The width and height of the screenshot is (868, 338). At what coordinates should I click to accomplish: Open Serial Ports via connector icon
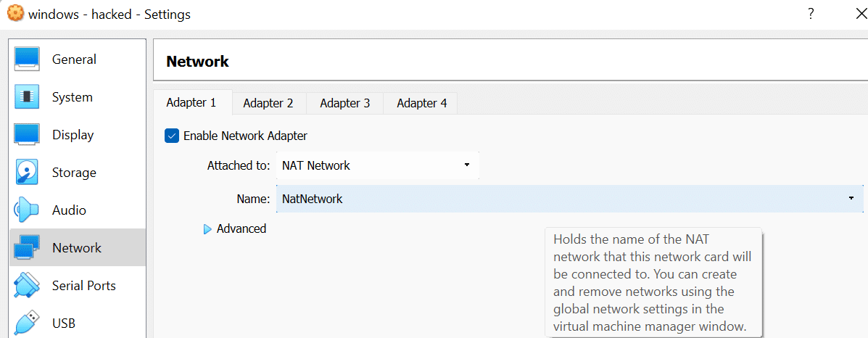[x=27, y=286]
